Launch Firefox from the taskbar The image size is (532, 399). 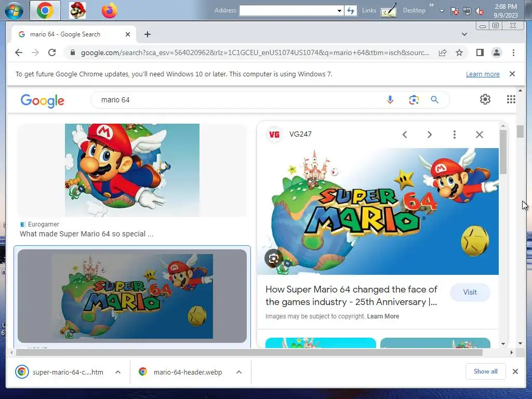(x=109, y=10)
